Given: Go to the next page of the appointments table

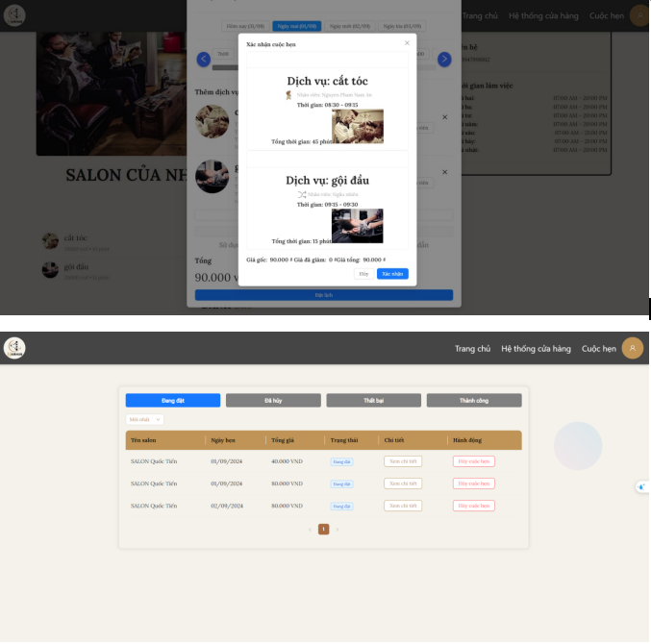Looking at the screenshot, I should point(338,530).
